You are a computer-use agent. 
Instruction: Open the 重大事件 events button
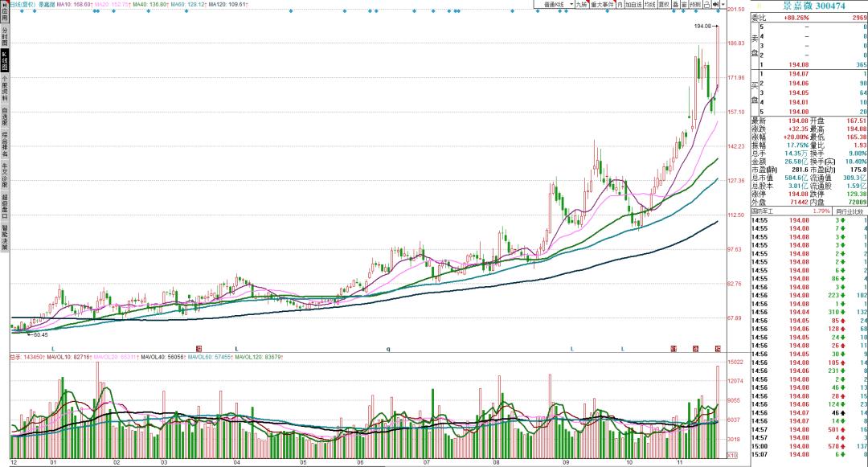602,4
